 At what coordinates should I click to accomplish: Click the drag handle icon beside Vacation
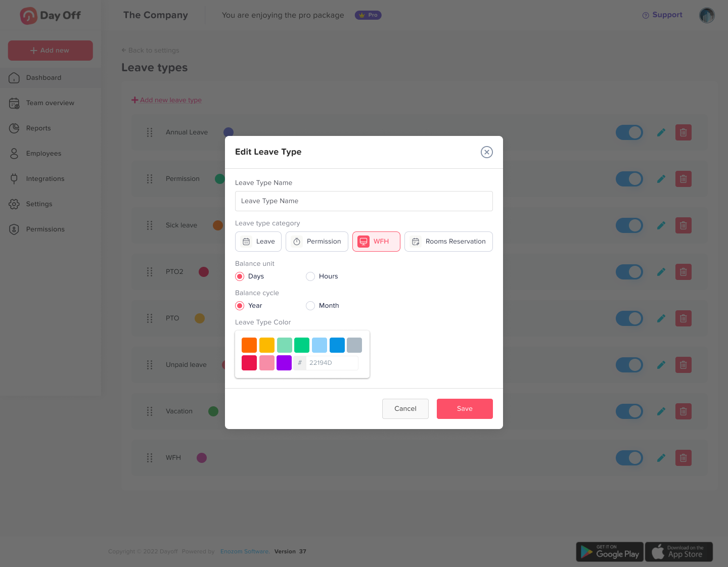click(x=150, y=411)
